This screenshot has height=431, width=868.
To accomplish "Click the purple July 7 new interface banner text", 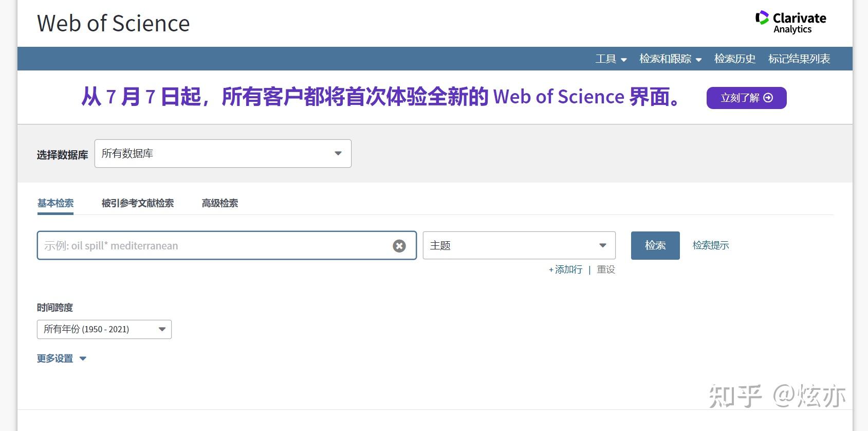I will [382, 97].
